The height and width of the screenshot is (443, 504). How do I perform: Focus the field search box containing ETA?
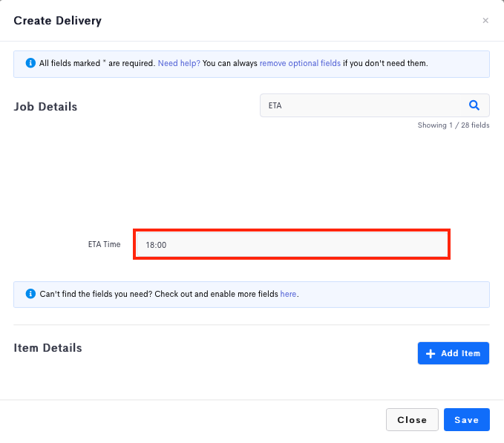coord(360,105)
